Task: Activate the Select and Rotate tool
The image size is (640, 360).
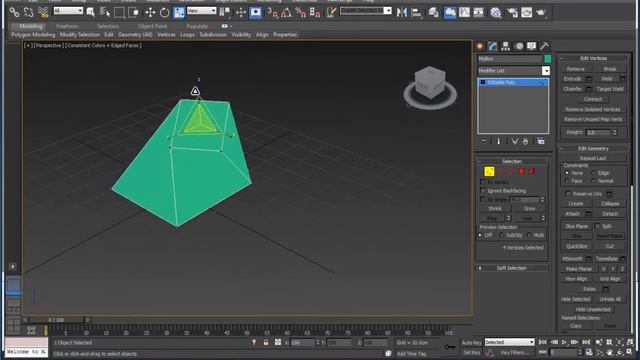Action: [x=164, y=12]
